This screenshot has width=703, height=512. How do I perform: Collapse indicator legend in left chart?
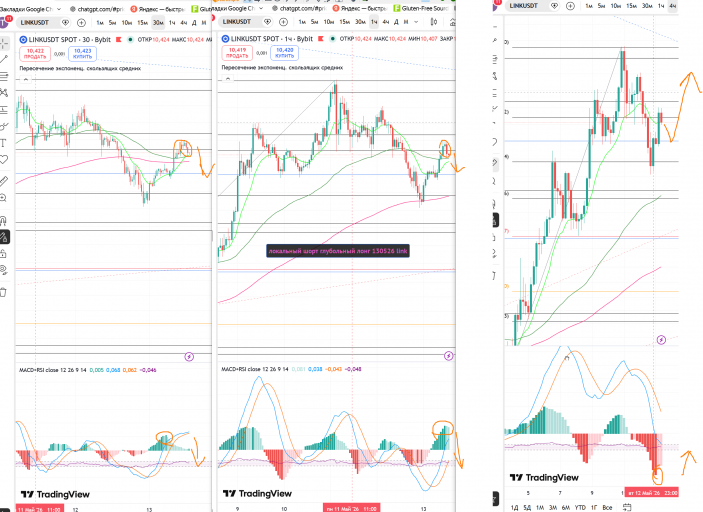[26, 80]
